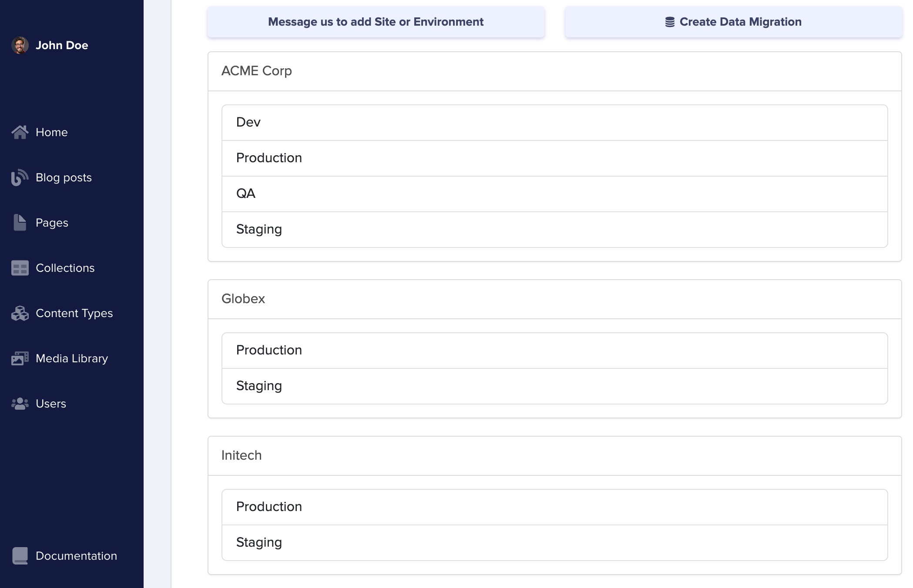Click the Create Data Migration button
Screen dimensions: 913x588
click(734, 21)
